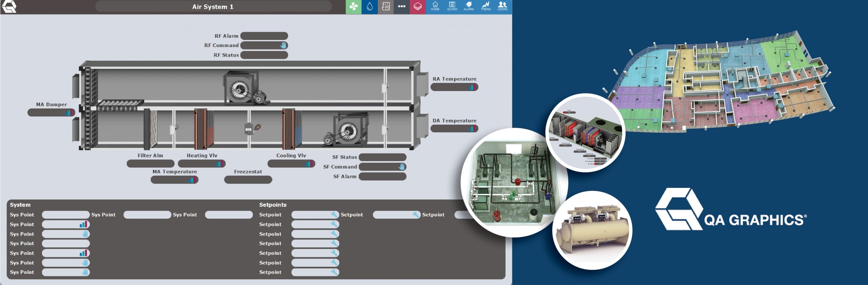Click the Freezestat label

pos(248,172)
